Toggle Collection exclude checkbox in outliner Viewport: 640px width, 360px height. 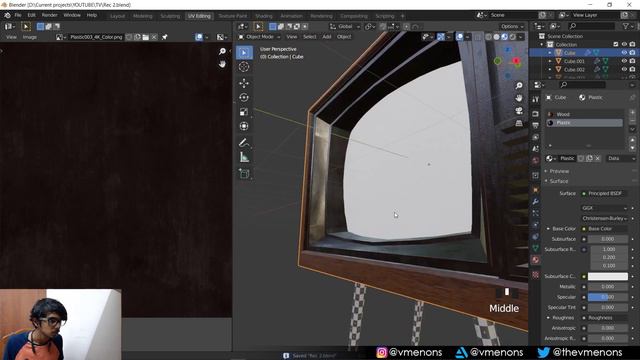(x=616, y=44)
